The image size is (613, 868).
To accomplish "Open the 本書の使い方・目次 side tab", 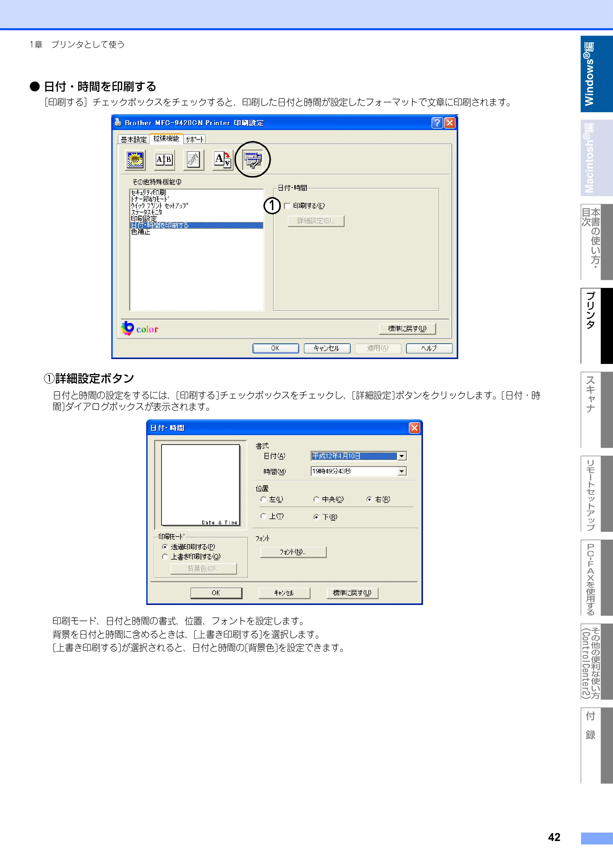I will point(597,242).
